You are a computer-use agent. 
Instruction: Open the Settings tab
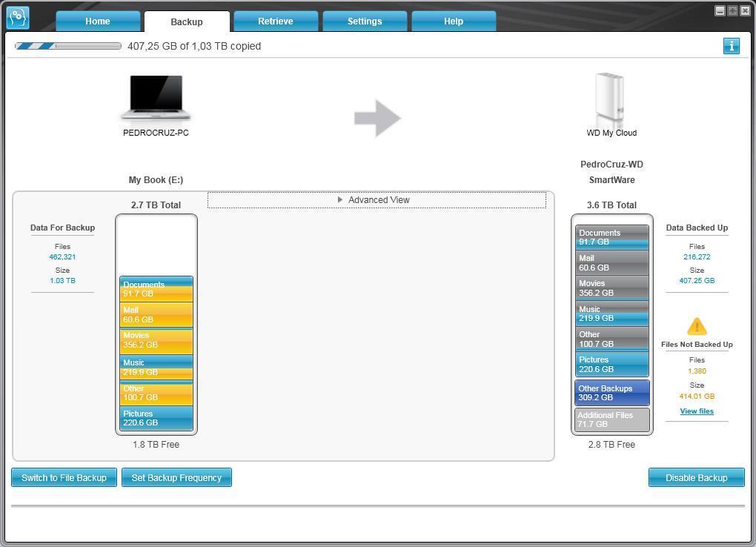coord(365,21)
